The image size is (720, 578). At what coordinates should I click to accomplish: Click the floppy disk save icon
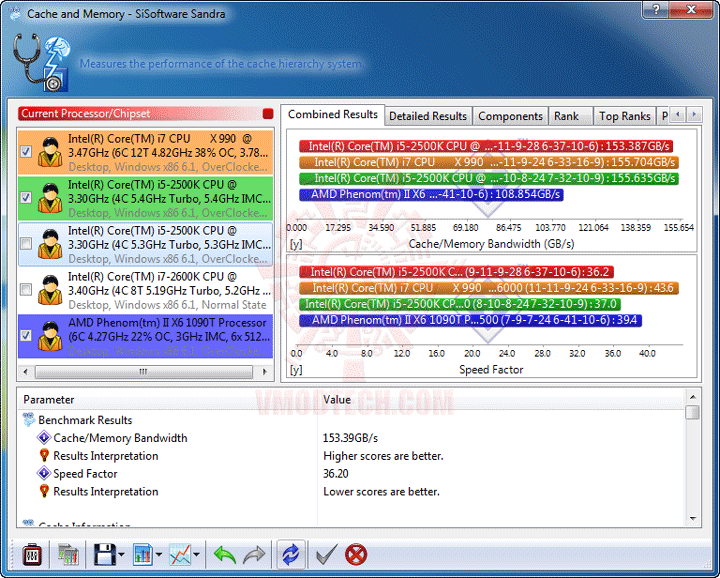tap(105, 555)
